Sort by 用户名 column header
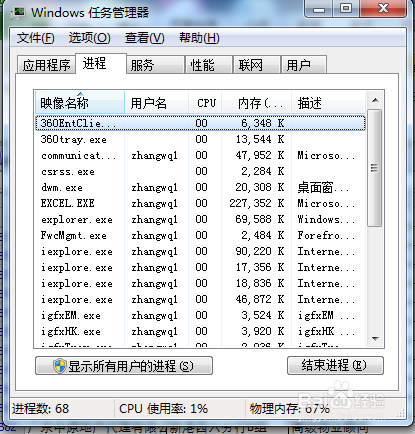This screenshot has width=415, height=434. 157,103
